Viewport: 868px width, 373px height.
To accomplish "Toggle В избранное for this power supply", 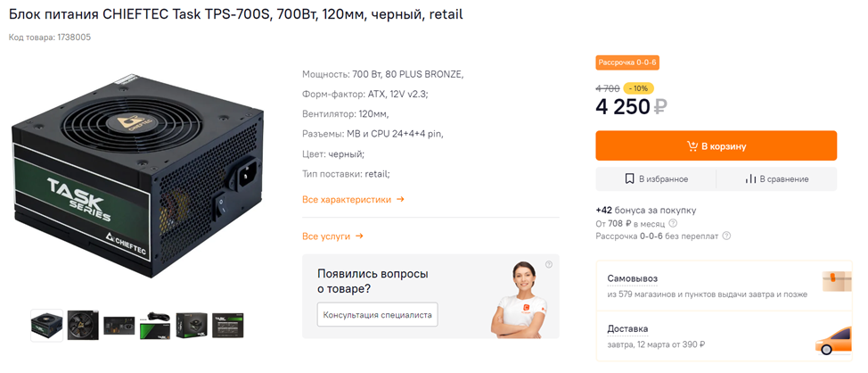I will coord(656,179).
